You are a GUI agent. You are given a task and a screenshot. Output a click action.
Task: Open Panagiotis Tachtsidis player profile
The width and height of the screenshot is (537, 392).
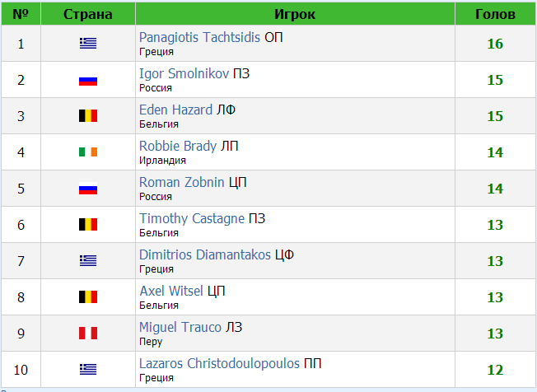[200, 38]
